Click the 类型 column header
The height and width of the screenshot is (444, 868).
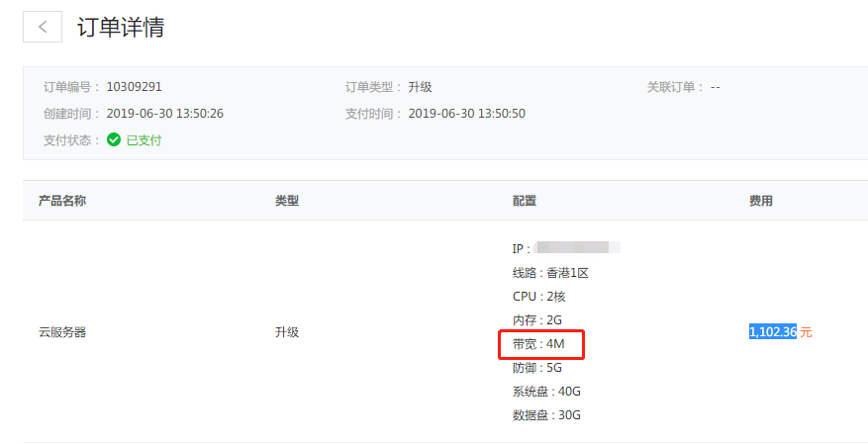coord(287,201)
